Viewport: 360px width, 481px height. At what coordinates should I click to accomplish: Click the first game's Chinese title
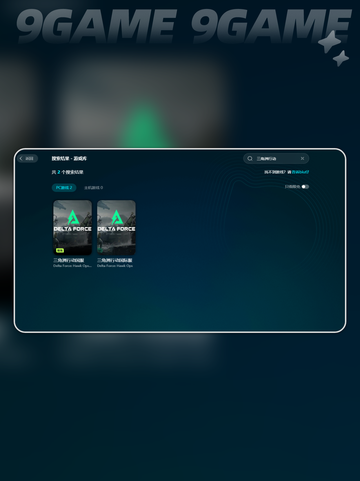coord(69,260)
